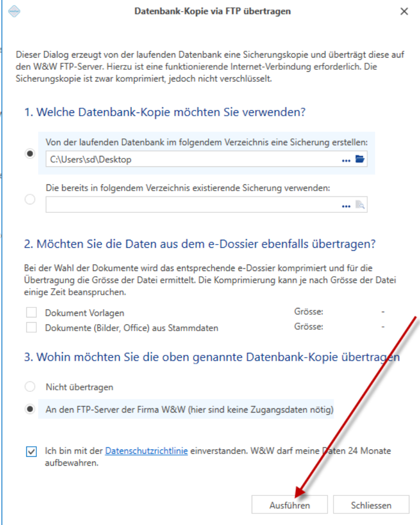The image size is (420, 525).
Task: Click heading 1. Welche Datenbank-Kopie möchten Sie verwenden?
Action: pyautogui.click(x=165, y=112)
